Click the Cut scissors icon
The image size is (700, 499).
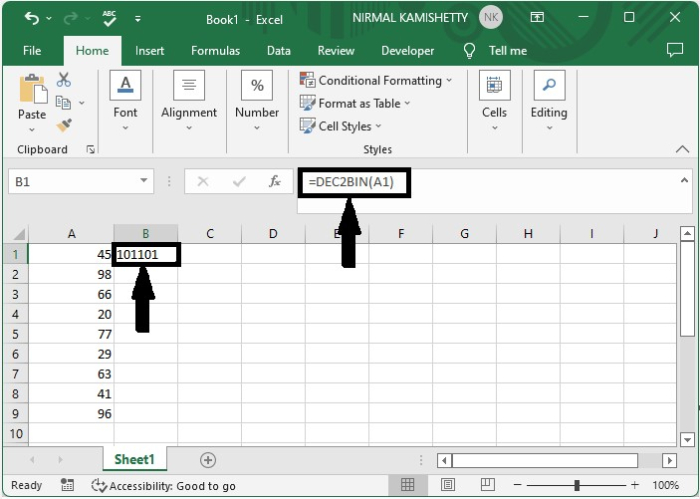pos(64,80)
